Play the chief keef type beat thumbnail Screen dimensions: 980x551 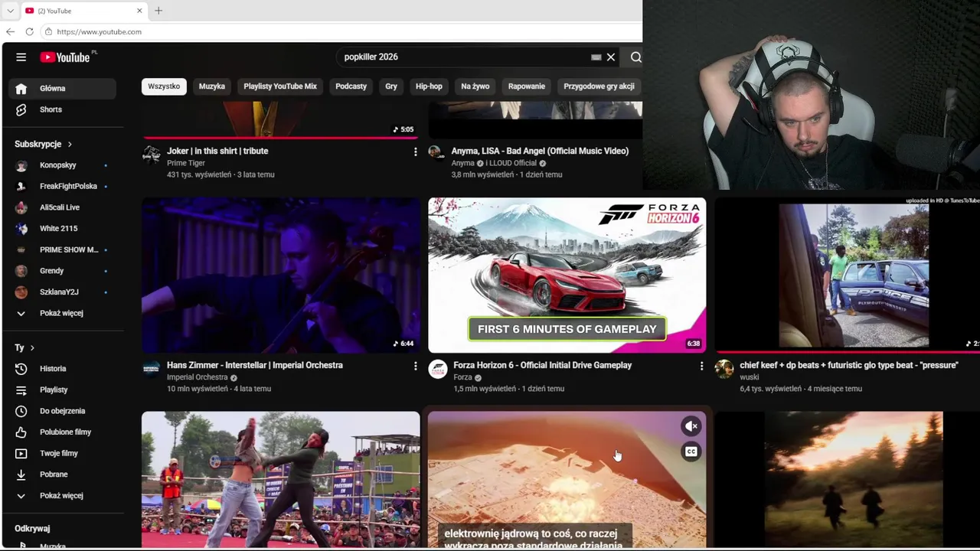click(x=847, y=275)
